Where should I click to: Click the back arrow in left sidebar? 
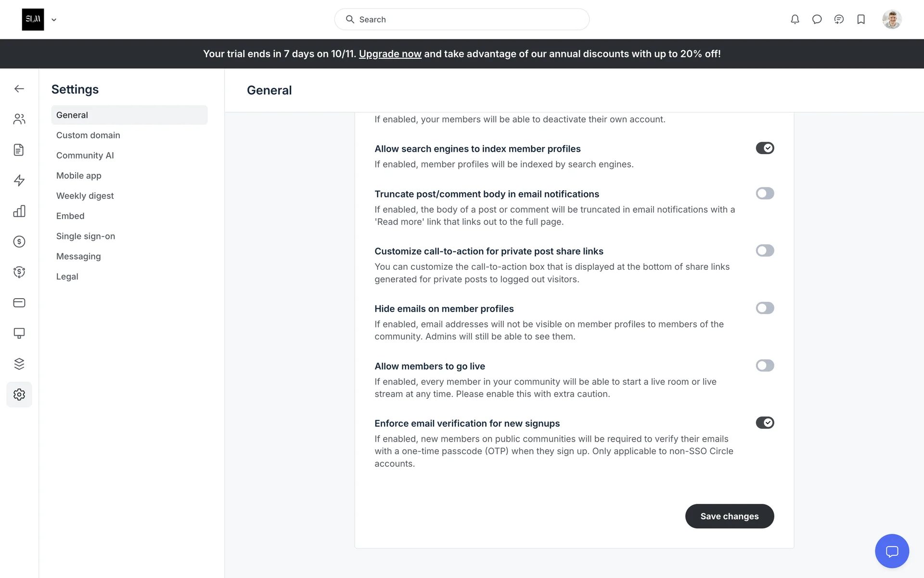[19, 89]
